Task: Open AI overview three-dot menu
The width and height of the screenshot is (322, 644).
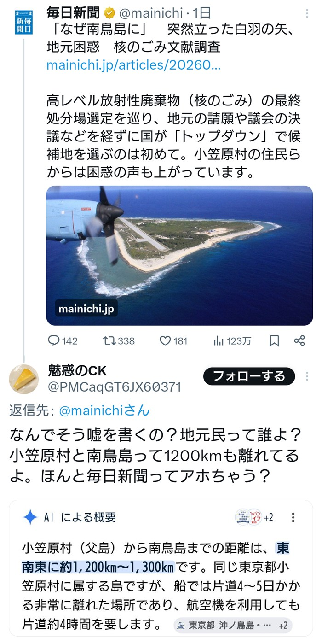Action: [293, 517]
